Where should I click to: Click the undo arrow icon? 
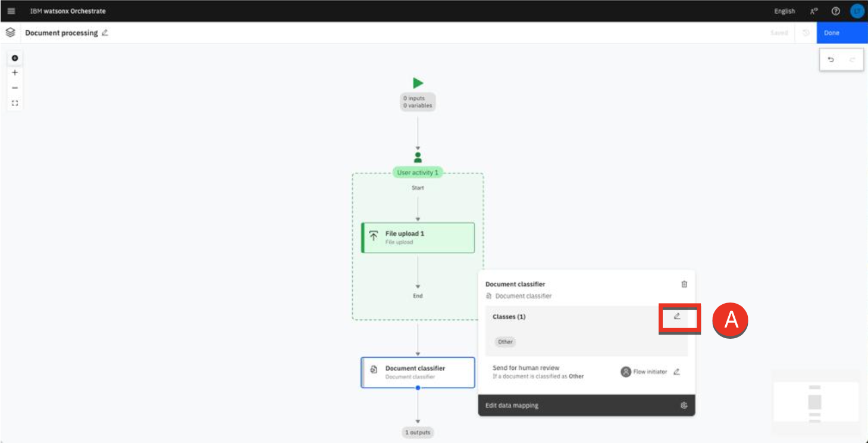(x=831, y=60)
